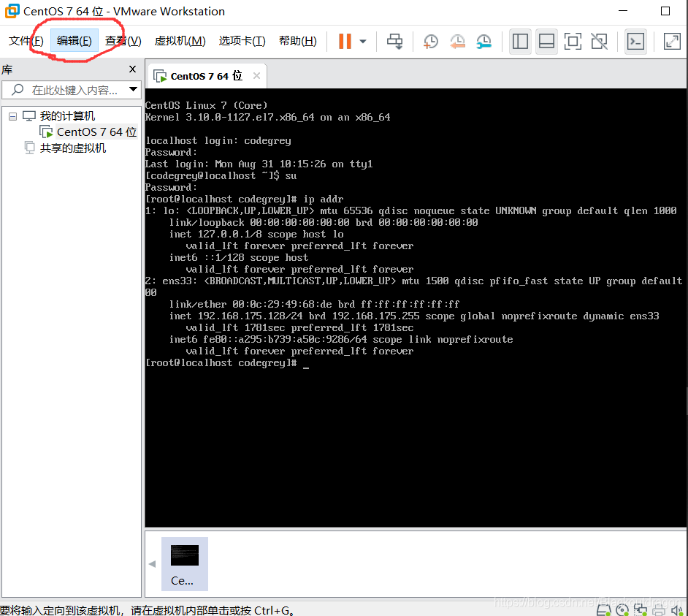The image size is (688, 616).
Task: Select 共享的虚拟机 in library tree
Action: tap(73, 148)
